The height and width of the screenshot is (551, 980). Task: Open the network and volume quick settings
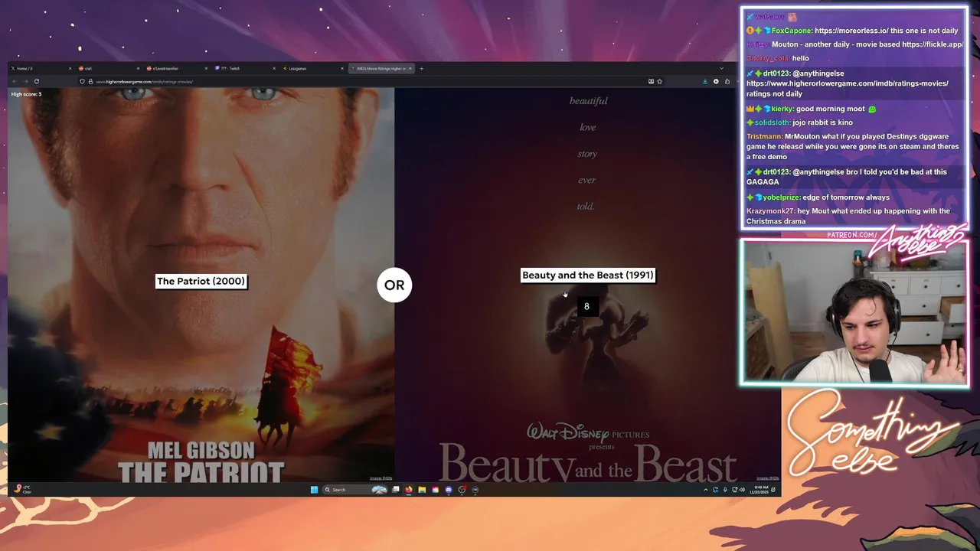(x=738, y=490)
